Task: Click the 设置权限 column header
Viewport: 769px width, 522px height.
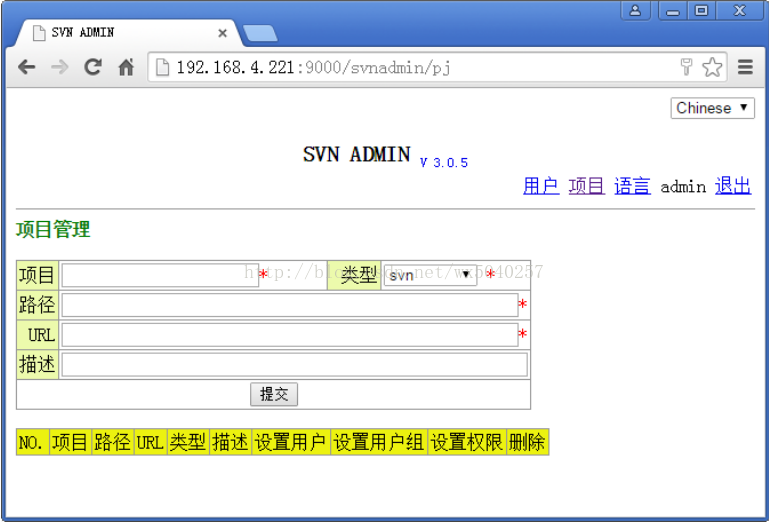Action: pyautogui.click(x=467, y=442)
